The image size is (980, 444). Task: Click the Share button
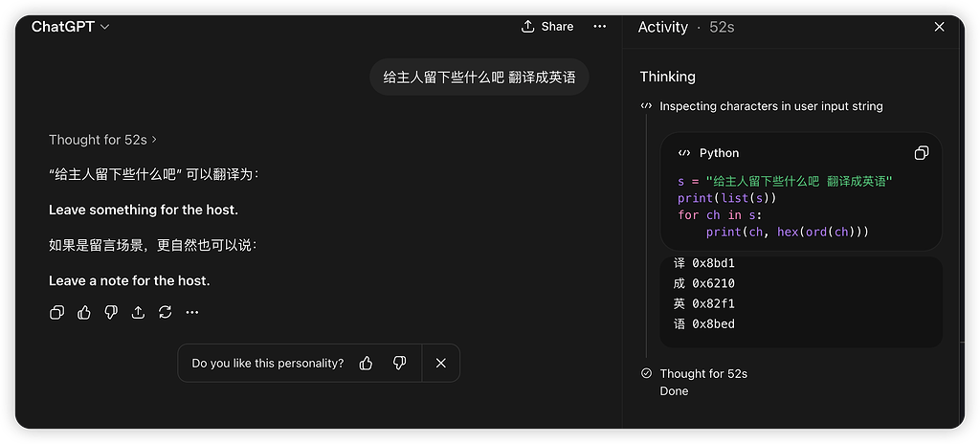point(546,26)
